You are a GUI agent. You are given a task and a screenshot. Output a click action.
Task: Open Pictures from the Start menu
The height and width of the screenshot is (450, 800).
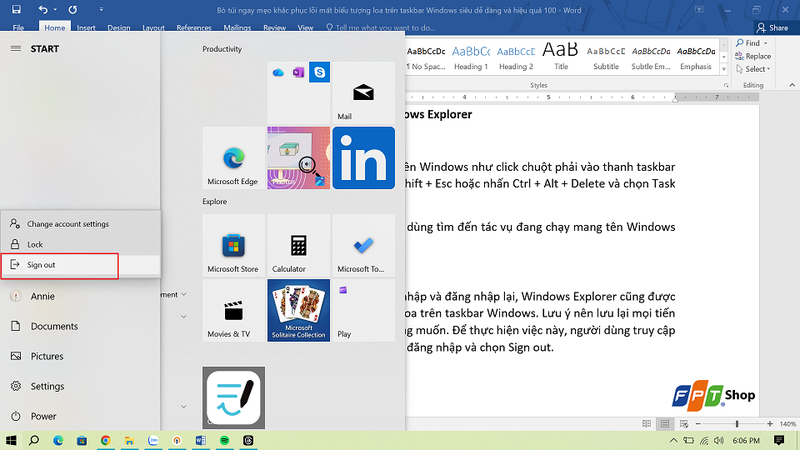(80, 356)
